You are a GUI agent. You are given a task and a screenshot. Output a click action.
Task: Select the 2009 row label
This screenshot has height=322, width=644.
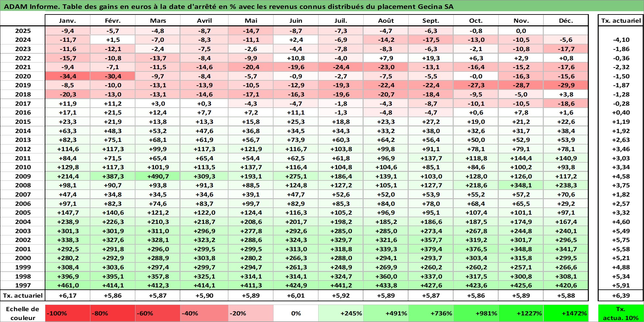[23, 176]
